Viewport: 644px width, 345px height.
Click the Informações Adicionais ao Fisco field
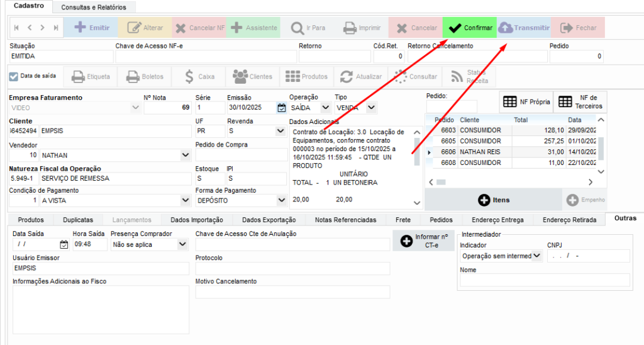101,309
